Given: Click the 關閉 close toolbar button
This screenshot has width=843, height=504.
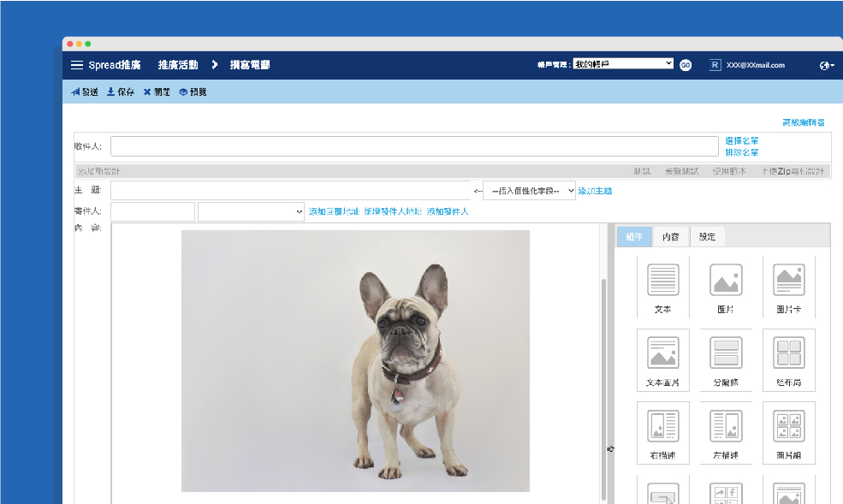Looking at the screenshot, I should coord(157,92).
